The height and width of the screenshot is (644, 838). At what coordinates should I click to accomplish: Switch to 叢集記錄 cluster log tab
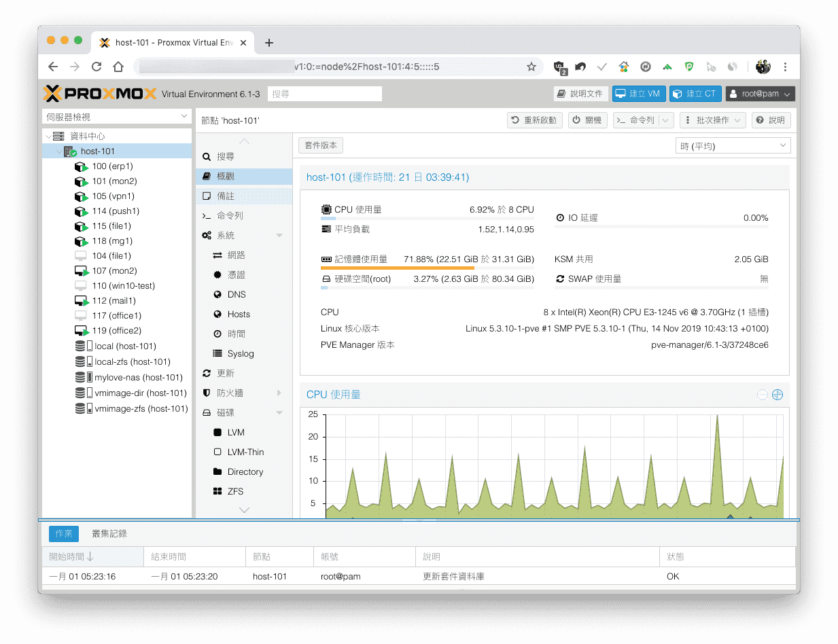pyautogui.click(x=109, y=534)
